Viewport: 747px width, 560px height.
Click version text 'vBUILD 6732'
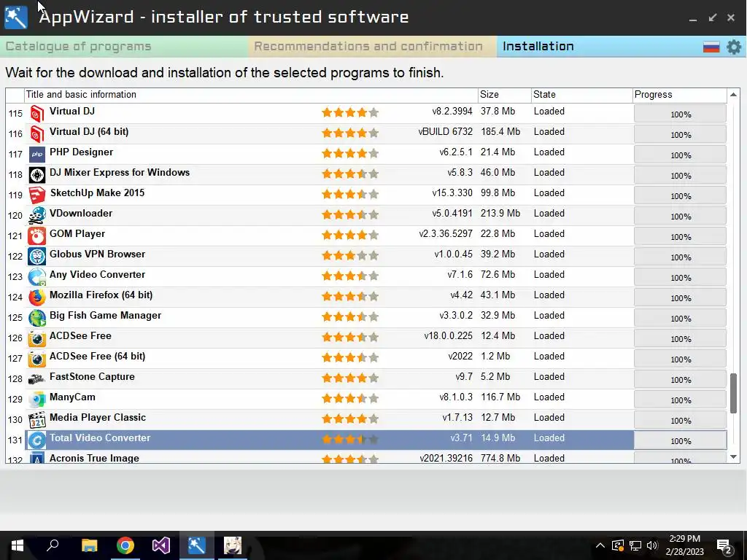446,132
